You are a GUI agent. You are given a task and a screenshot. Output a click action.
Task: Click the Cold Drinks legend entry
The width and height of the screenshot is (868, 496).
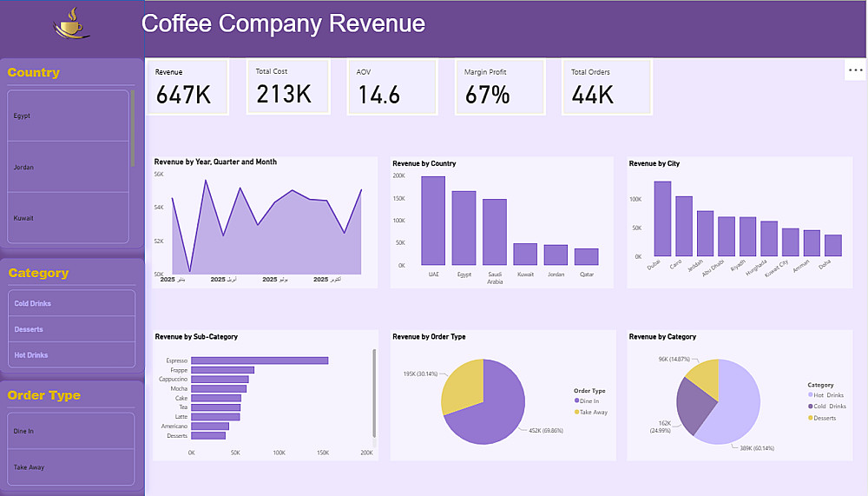coord(826,407)
